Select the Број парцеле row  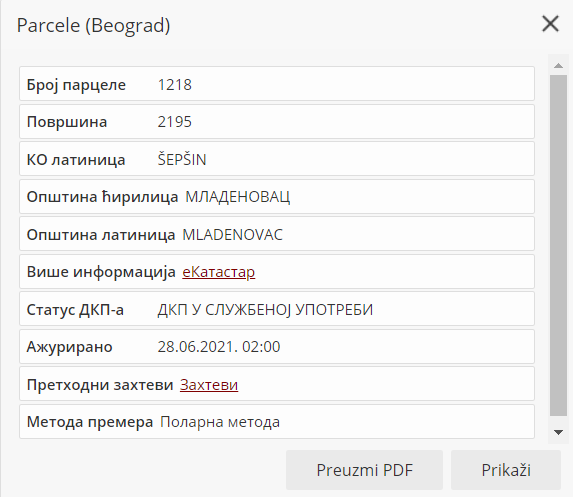coord(277,84)
